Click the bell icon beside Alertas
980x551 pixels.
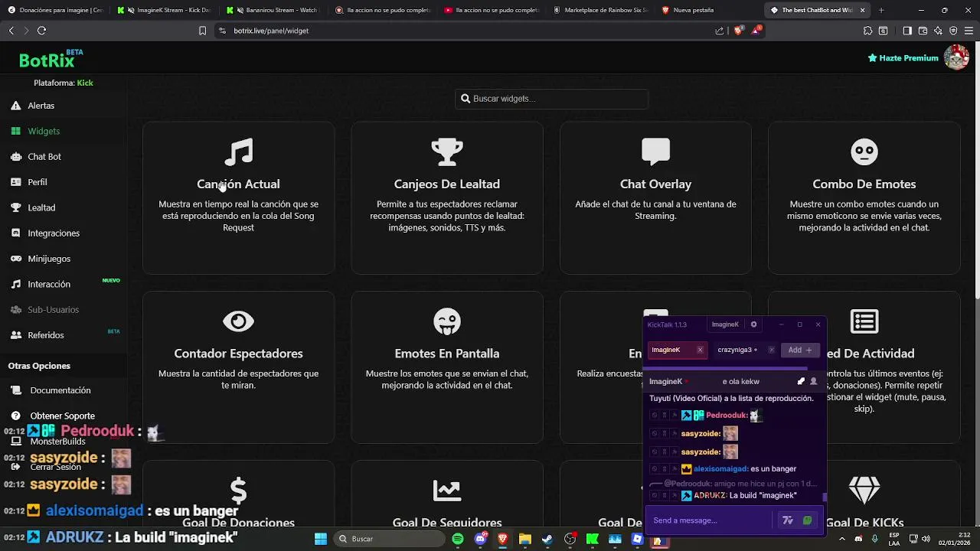[x=15, y=106]
